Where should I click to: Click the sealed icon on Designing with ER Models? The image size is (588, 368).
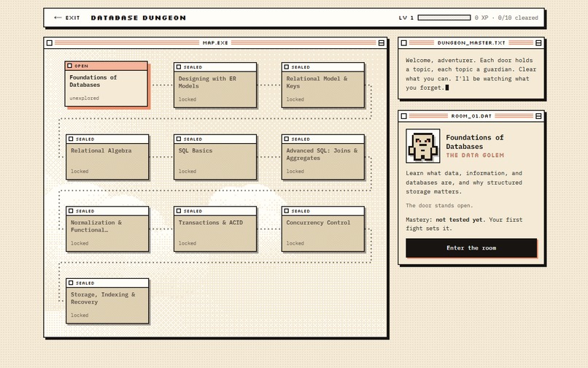179,67
